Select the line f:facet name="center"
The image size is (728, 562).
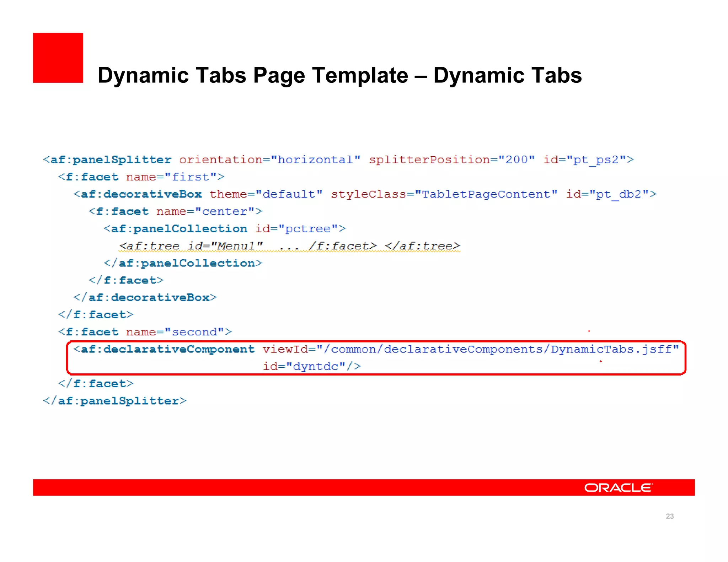tap(176, 211)
